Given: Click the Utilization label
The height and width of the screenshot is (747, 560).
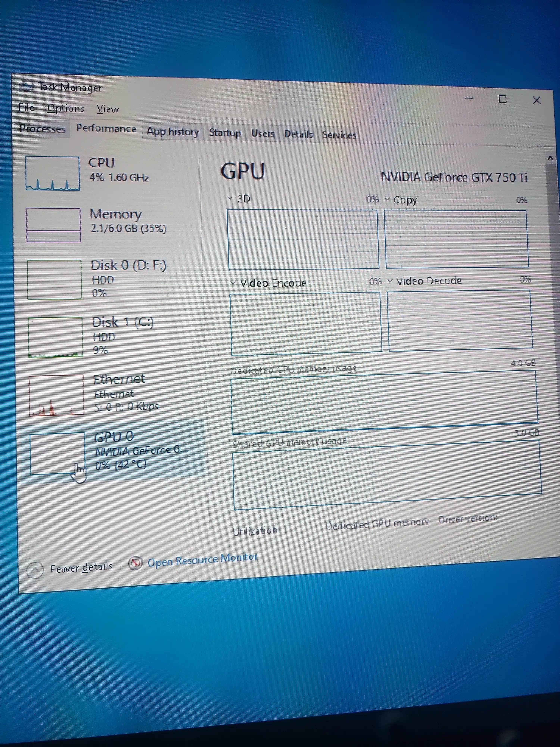Looking at the screenshot, I should point(255,531).
